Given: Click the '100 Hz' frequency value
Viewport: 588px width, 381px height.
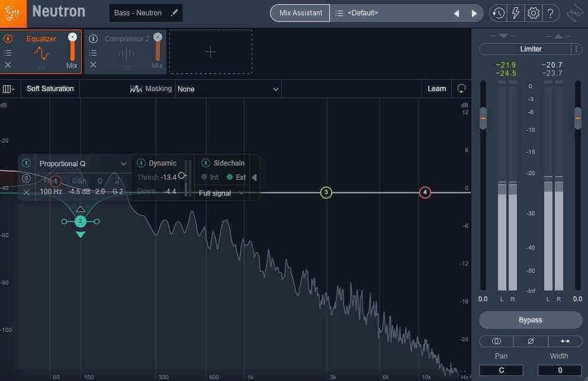Looking at the screenshot, I should [x=51, y=192].
